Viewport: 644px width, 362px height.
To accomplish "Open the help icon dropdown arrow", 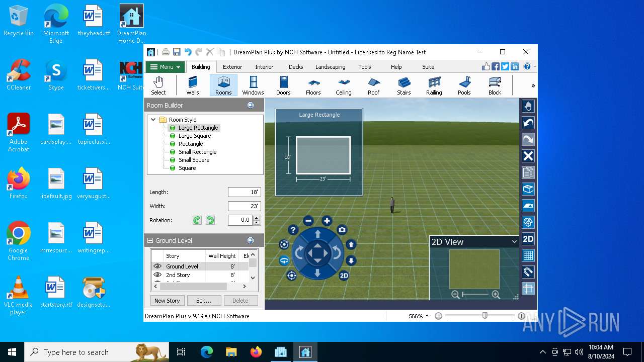I will (534, 67).
